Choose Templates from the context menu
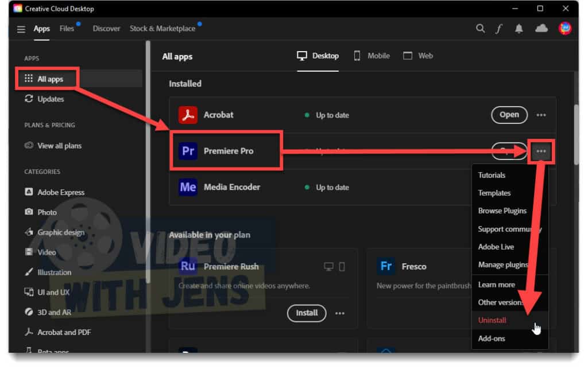 [494, 193]
